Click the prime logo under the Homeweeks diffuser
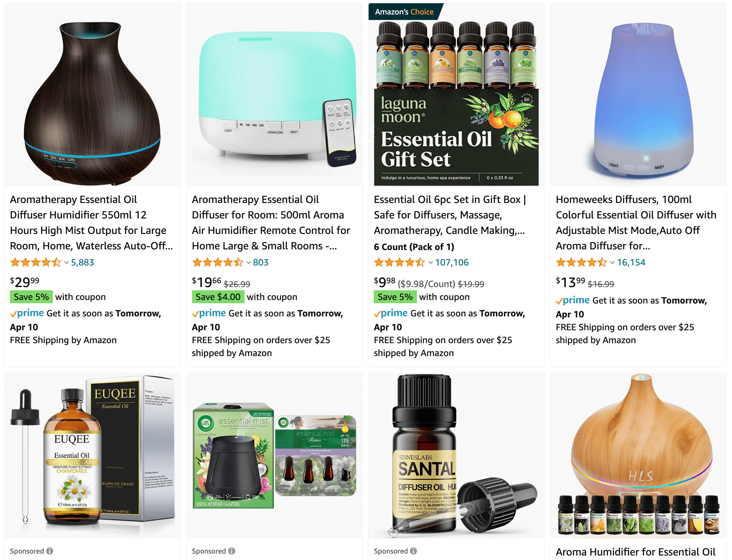 click(573, 301)
